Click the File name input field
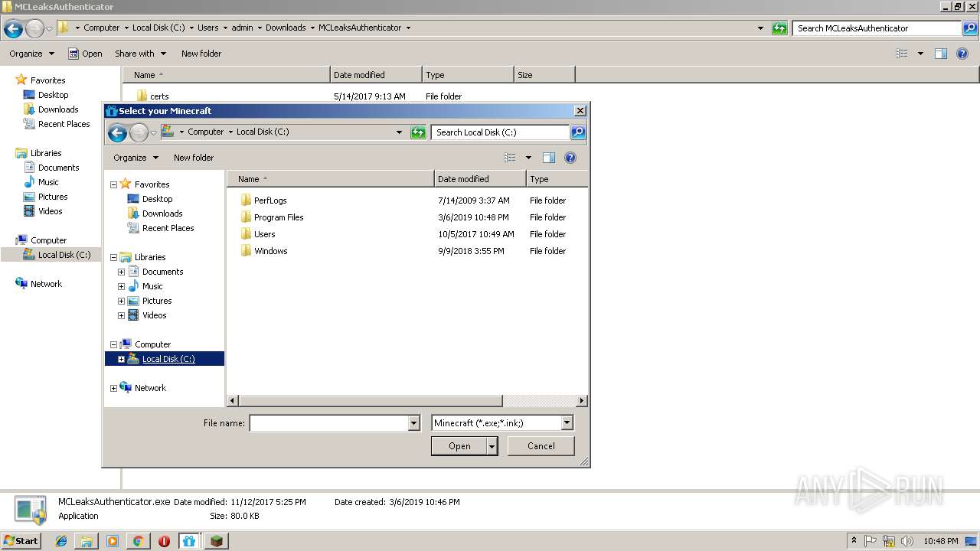The height and width of the screenshot is (551, 980). pos(329,423)
